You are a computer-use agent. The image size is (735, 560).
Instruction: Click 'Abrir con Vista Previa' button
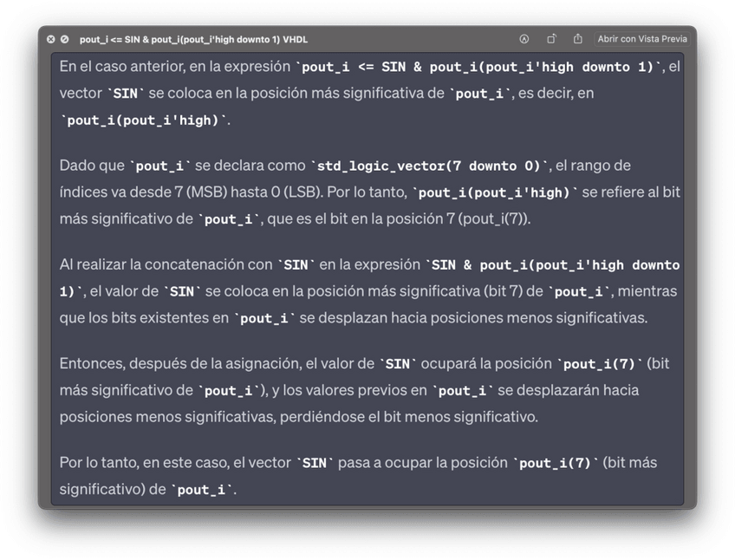coord(641,39)
